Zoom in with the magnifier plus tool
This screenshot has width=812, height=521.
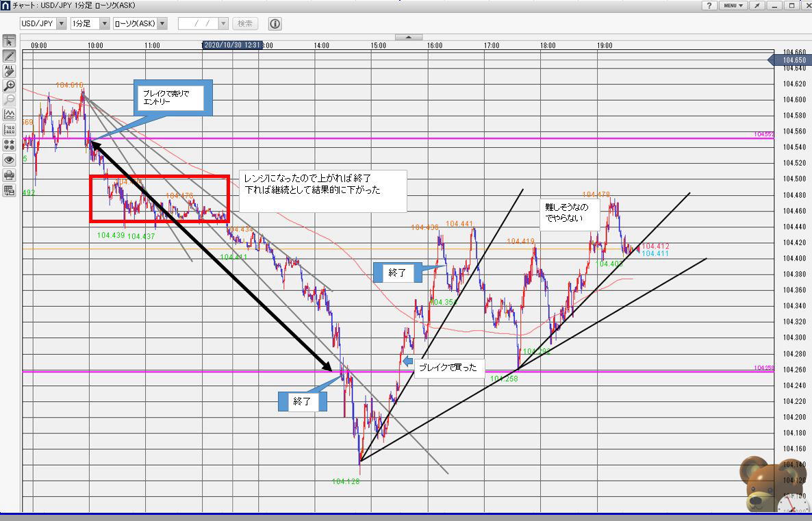click(x=10, y=86)
